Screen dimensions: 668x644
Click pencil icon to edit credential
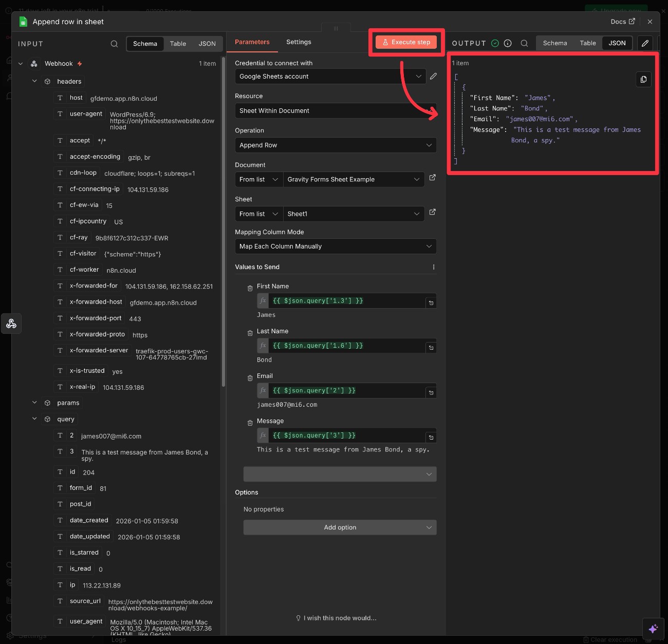pos(433,76)
